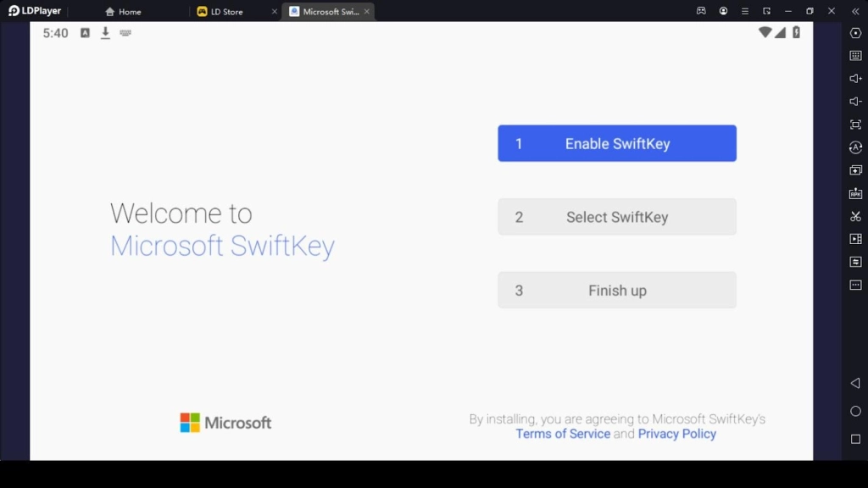Click the Android home circle button
The height and width of the screenshot is (488, 868).
pyautogui.click(x=855, y=411)
